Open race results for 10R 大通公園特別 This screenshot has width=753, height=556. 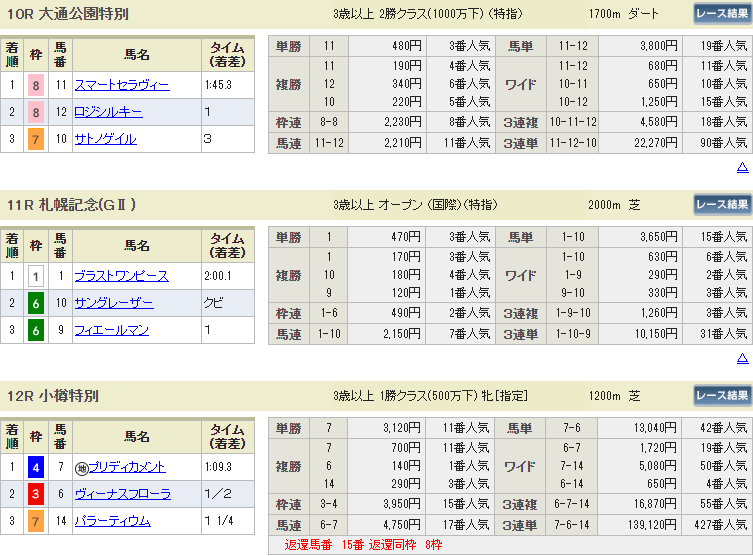[x=722, y=14]
